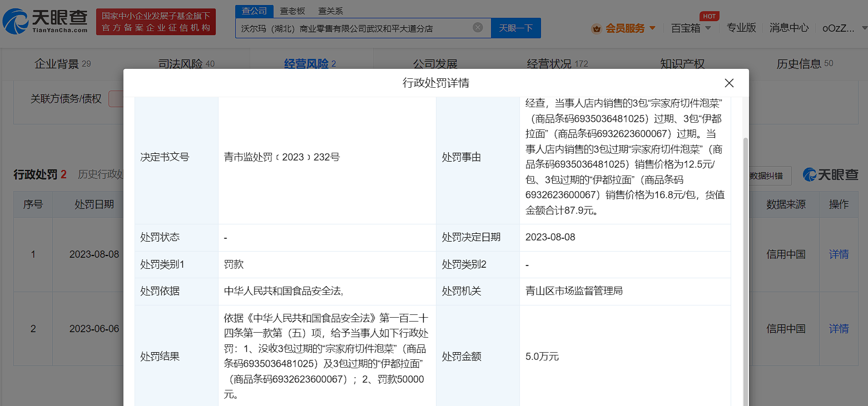
Task: Click the 行政处罚 2 section heading
Action: click(40, 174)
